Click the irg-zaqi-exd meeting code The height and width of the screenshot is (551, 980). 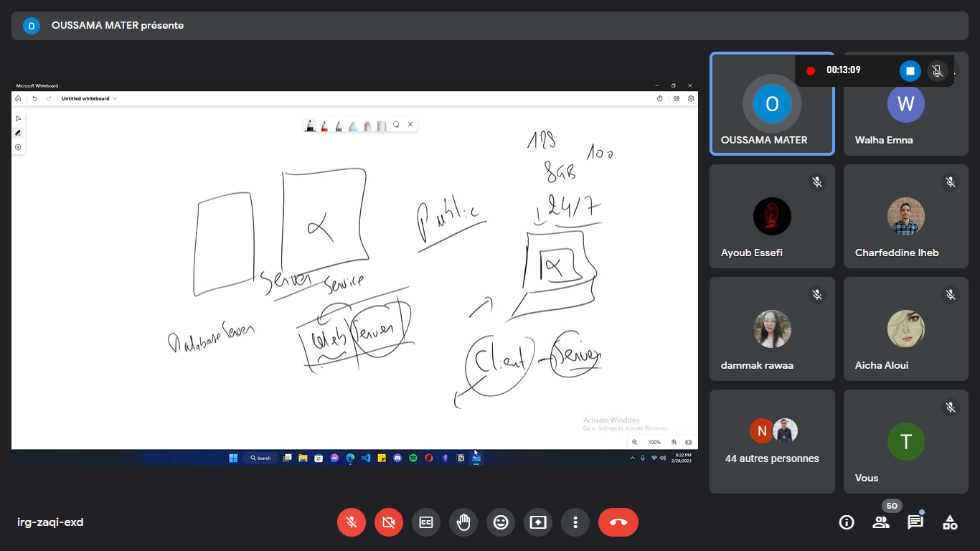pos(50,522)
